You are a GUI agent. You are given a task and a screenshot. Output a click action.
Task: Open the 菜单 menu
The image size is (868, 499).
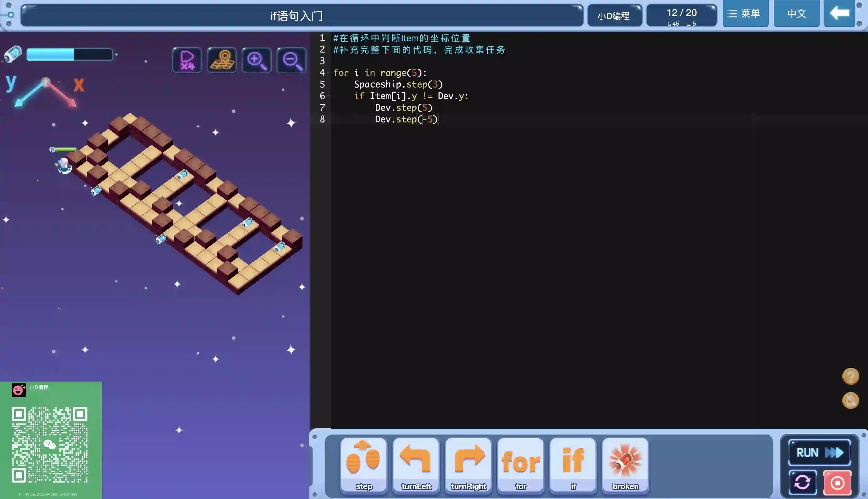pyautogui.click(x=745, y=14)
